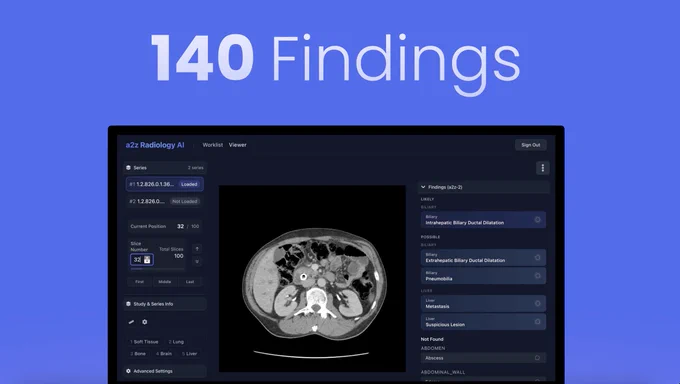Click icon on Abscess finding row
Viewport: 680px width, 384px height.
pyautogui.click(x=537, y=358)
